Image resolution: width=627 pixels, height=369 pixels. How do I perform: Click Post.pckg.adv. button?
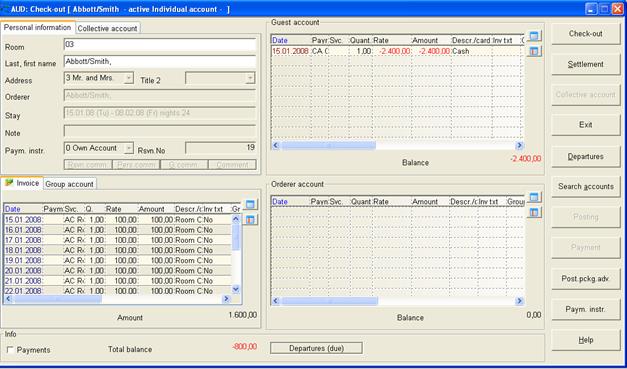point(586,279)
